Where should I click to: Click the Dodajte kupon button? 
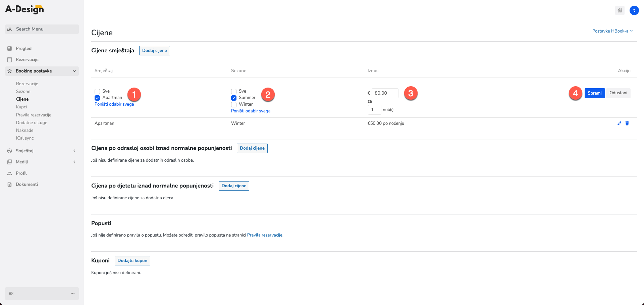(132, 261)
